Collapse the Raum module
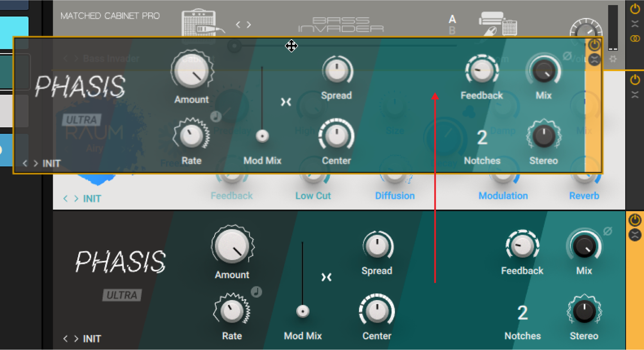 click(635, 95)
